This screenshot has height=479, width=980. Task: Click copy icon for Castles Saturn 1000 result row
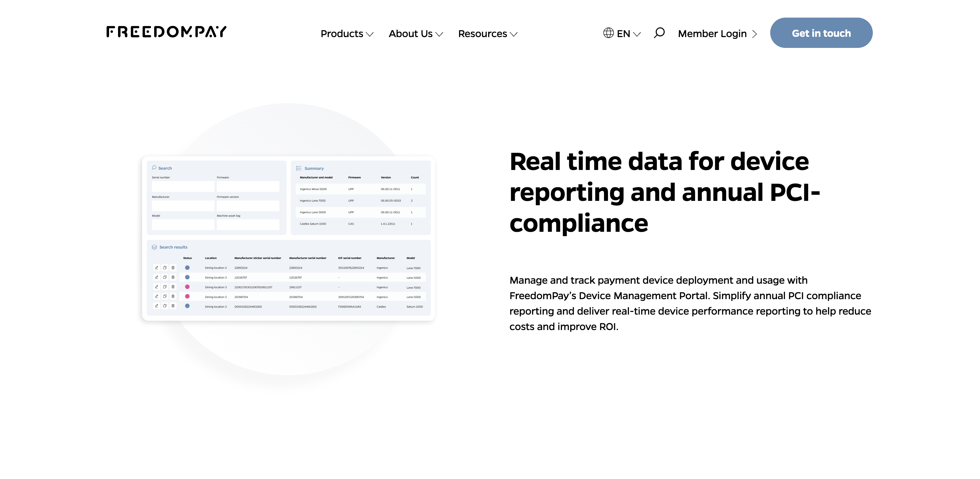click(165, 306)
